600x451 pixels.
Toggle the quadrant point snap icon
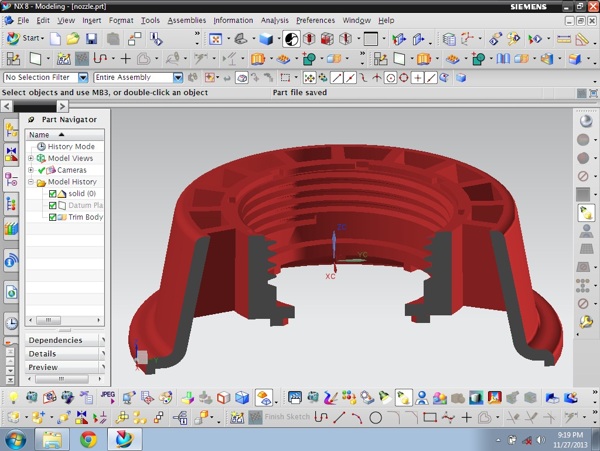coord(404,78)
